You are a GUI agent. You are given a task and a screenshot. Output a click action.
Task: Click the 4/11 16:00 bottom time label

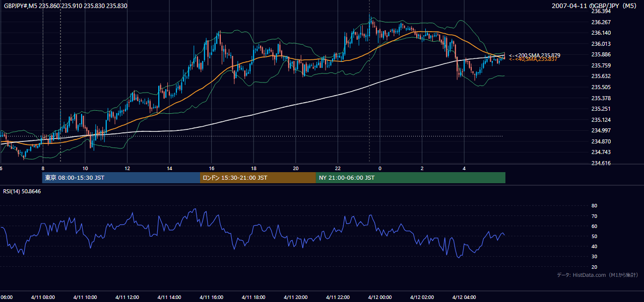point(212,297)
